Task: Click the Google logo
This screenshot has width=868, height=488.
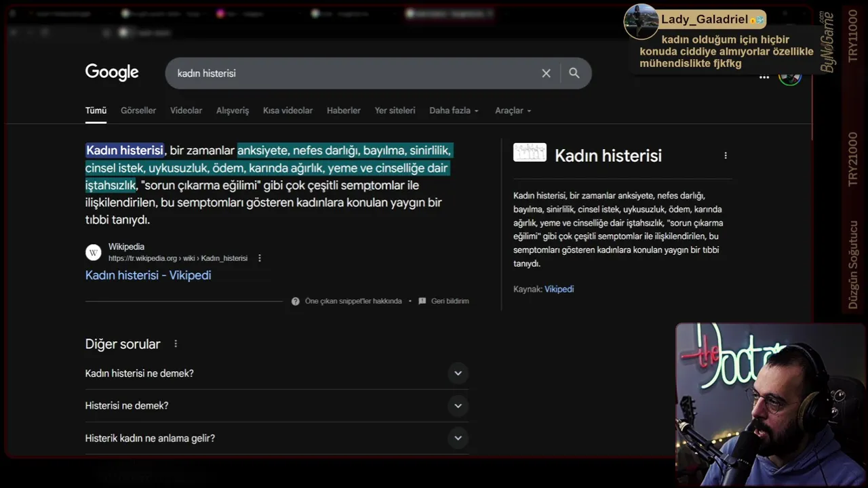Action: pos(112,73)
